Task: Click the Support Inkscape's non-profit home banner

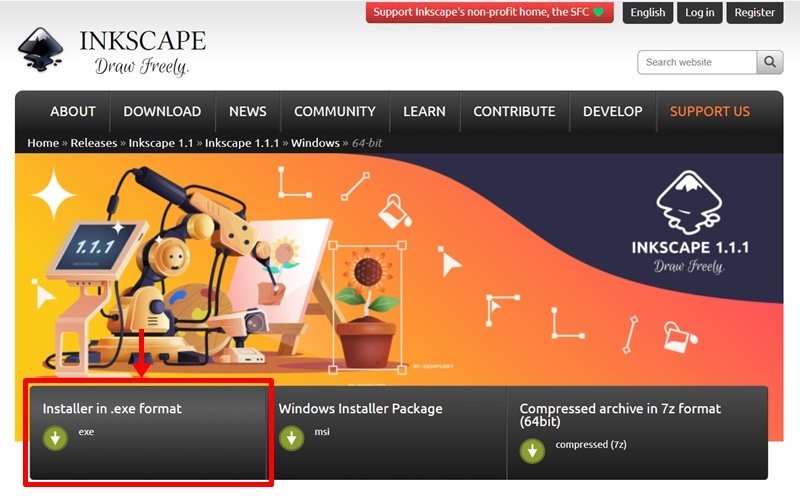Action: [489, 12]
